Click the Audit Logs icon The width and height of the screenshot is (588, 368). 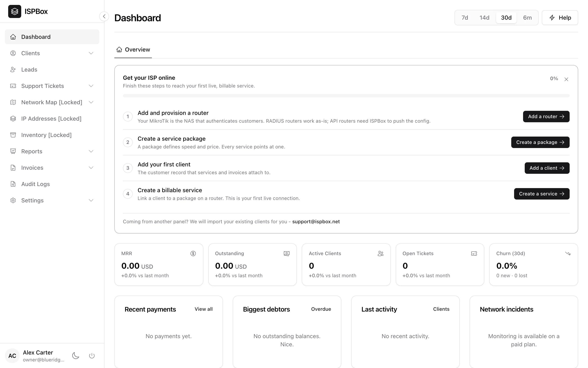[13, 184]
